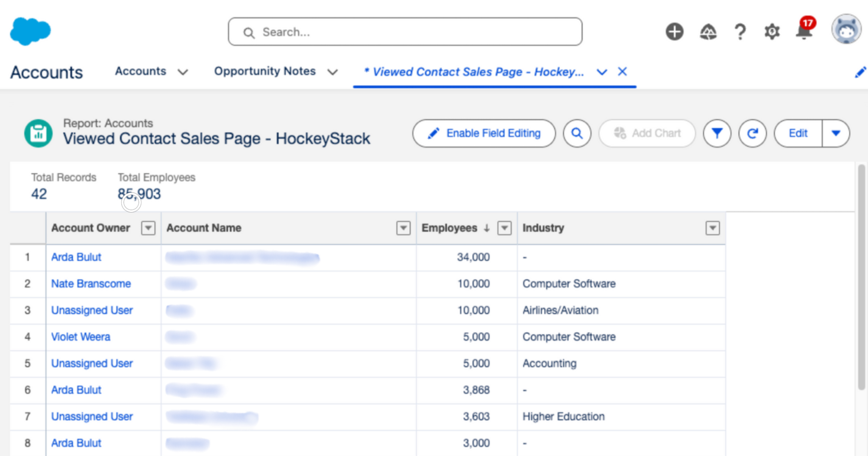Click the Add Chart button
Viewport: 868px width, 456px height.
pos(647,133)
